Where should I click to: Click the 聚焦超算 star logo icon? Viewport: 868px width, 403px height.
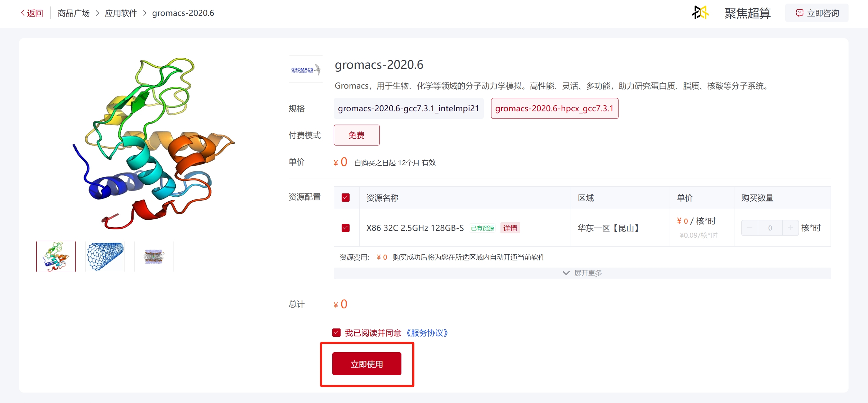700,13
